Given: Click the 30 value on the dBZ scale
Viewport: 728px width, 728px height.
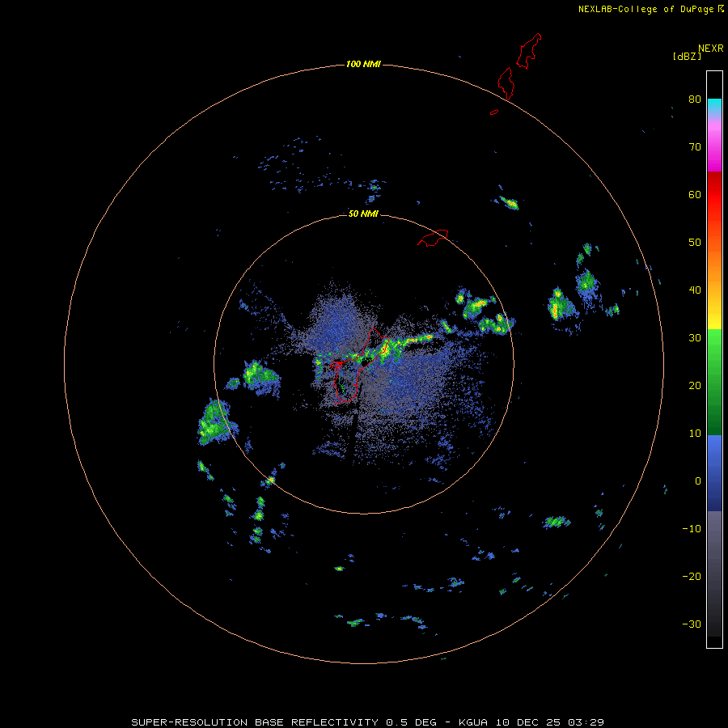Looking at the screenshot, I should click(x=695, y=338).
